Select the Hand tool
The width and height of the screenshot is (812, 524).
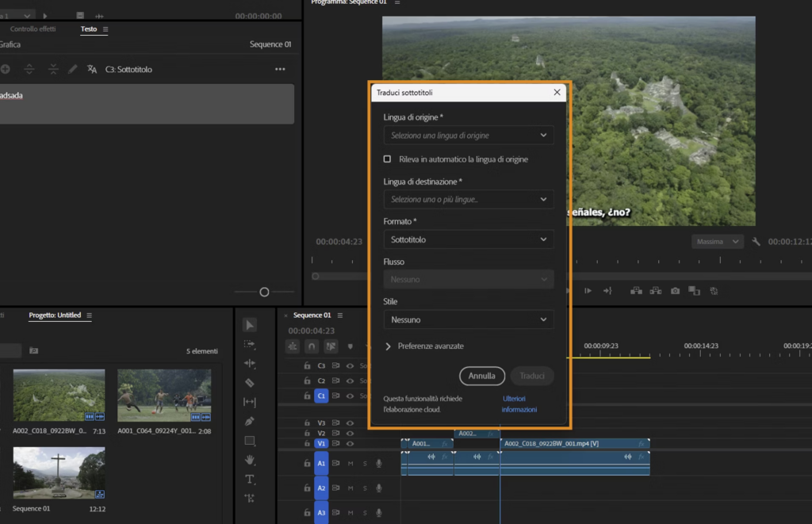[250, 460]
